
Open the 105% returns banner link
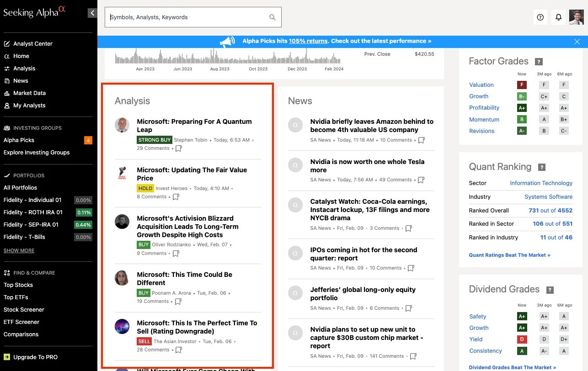308,41
